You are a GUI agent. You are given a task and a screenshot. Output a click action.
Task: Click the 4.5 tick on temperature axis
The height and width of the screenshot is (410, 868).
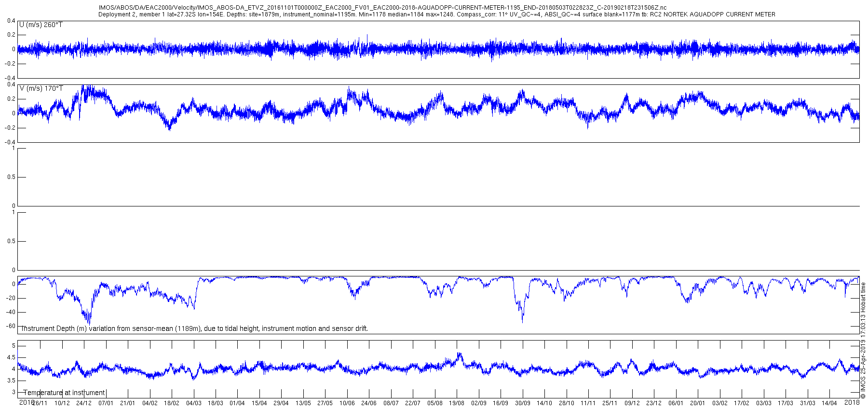click(11, 357)
